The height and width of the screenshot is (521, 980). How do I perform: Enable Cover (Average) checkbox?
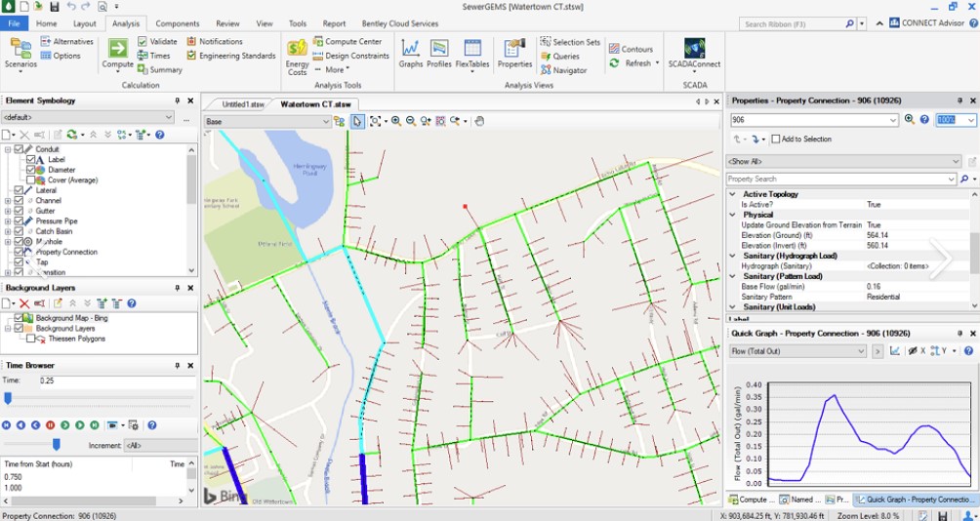point(30,180)
